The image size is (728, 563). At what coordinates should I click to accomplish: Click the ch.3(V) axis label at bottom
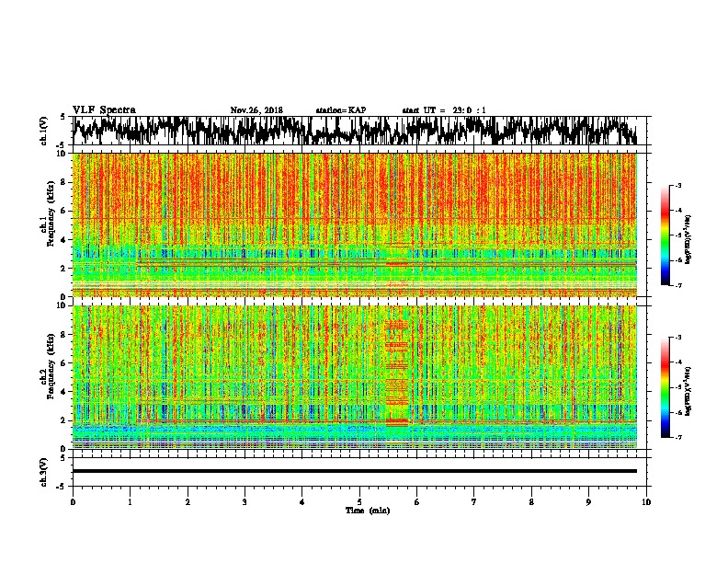(x=44, y=472)
